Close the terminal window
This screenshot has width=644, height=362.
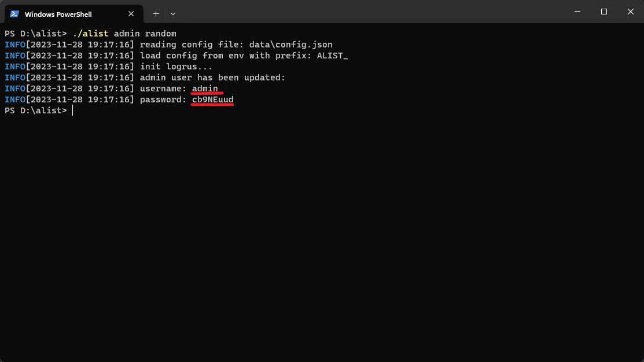631,12
